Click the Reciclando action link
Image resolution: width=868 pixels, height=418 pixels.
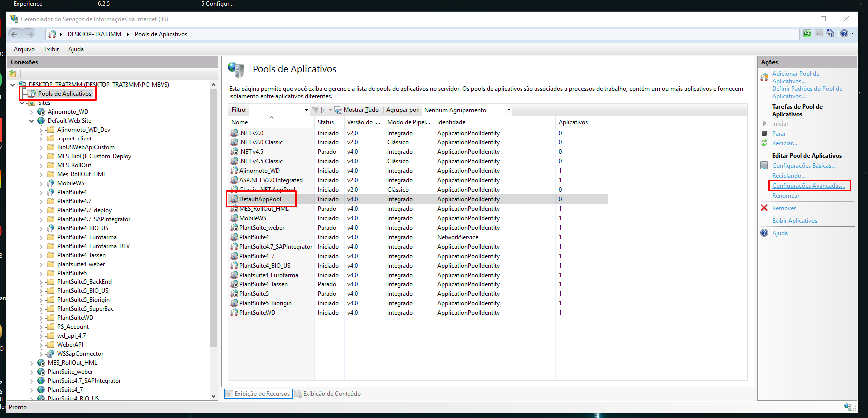click(789, 176)
